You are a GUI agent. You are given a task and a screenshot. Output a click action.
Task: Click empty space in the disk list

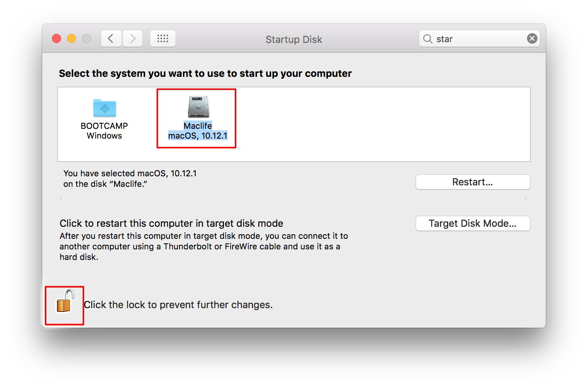point(377,124)
